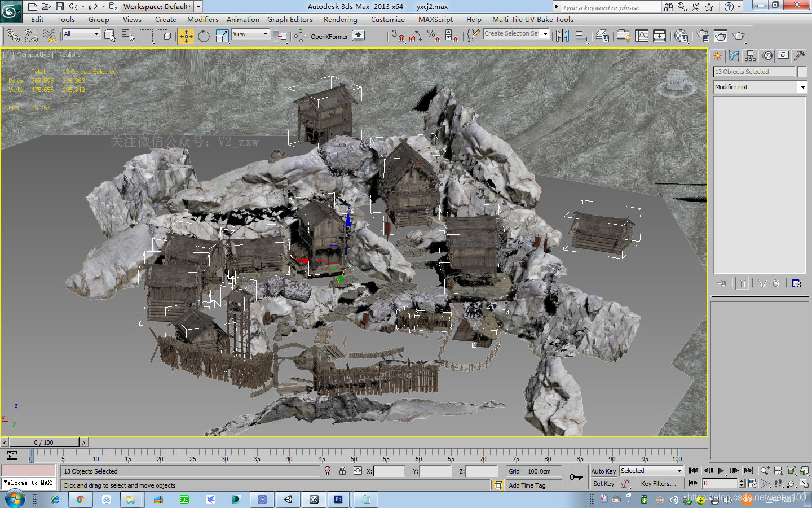Click the Select and Link tool
The width and height of the screenshot is (812, 508).
pyautogui.click(x=12, y=36)
